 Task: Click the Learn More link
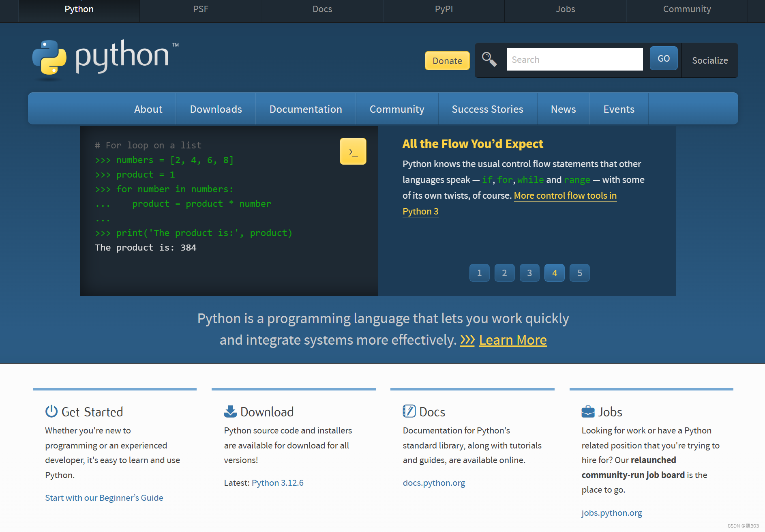513,340
